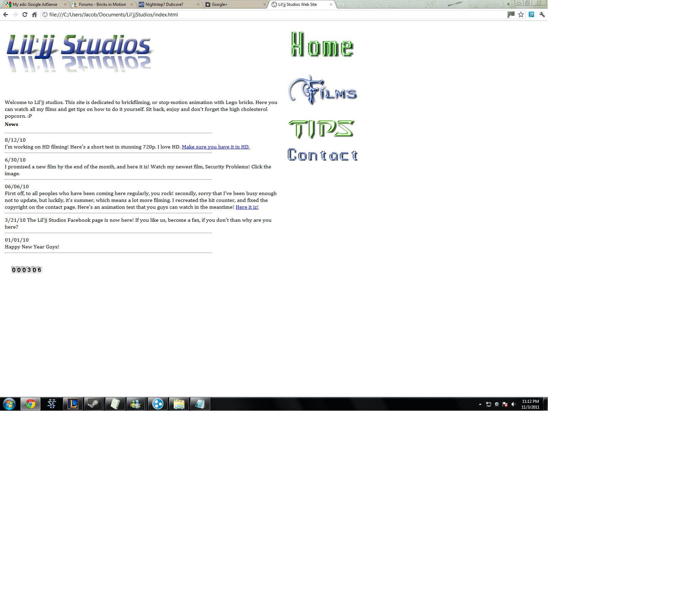This screenshot has height=616, width=693.
Task: Click the 'Here it iz!' link
Action: point(247,207)
